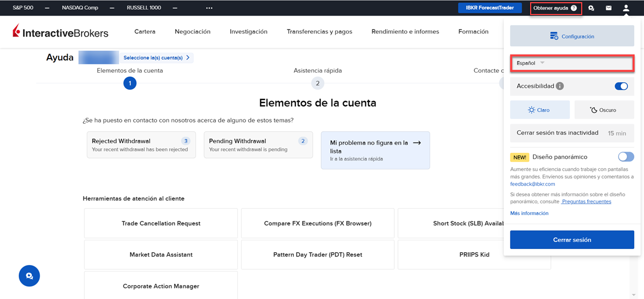Open the Formación menu

click(x=474, y=32)
